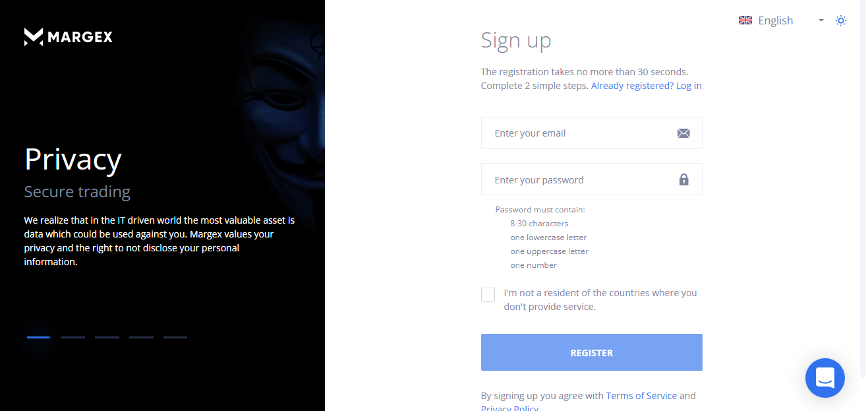Focus the Enter your password field
868x411 pixels.
point(580,179)
